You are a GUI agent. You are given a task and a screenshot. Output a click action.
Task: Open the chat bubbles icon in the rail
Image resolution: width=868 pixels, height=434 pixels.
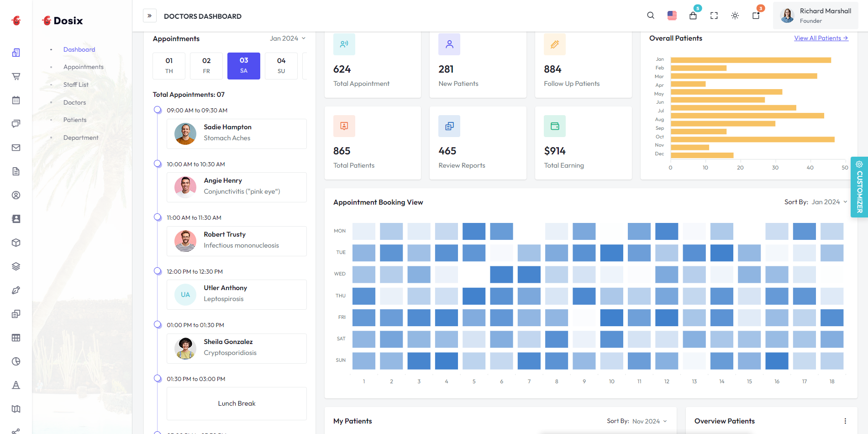pos(16,124)
